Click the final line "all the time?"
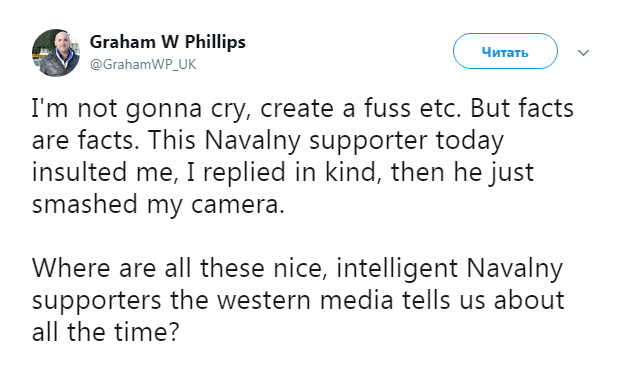Viewport: 622px width, 370px height. point(106,332)
